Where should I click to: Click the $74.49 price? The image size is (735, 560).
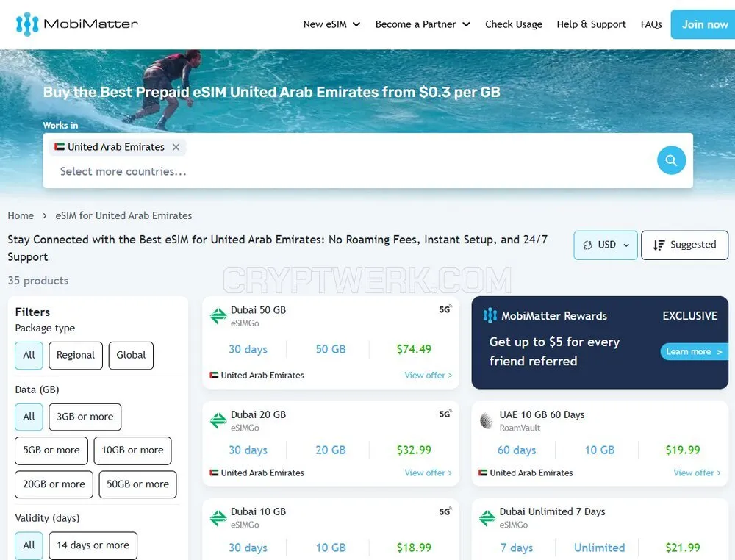click(x=413, y=349)
